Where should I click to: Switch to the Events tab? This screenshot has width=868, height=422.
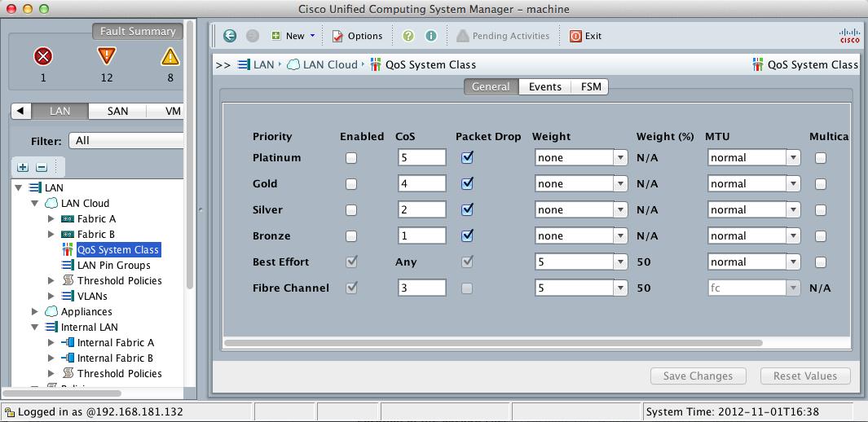click(x=545, y=87)
